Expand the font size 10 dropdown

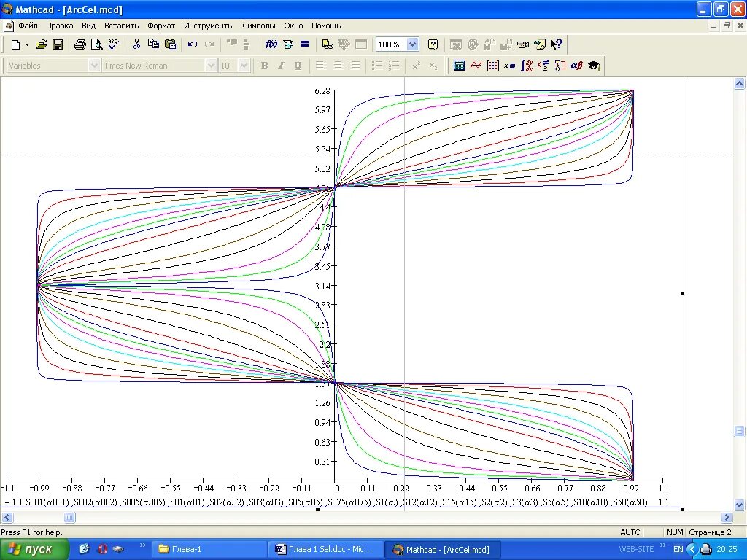(244, 66)
